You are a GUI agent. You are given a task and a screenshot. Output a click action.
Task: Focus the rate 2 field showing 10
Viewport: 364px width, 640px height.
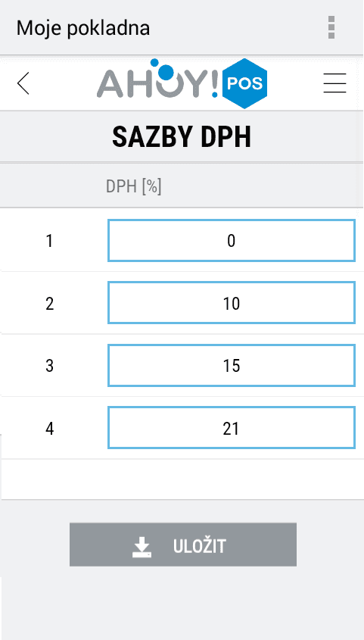coord(232,303)
